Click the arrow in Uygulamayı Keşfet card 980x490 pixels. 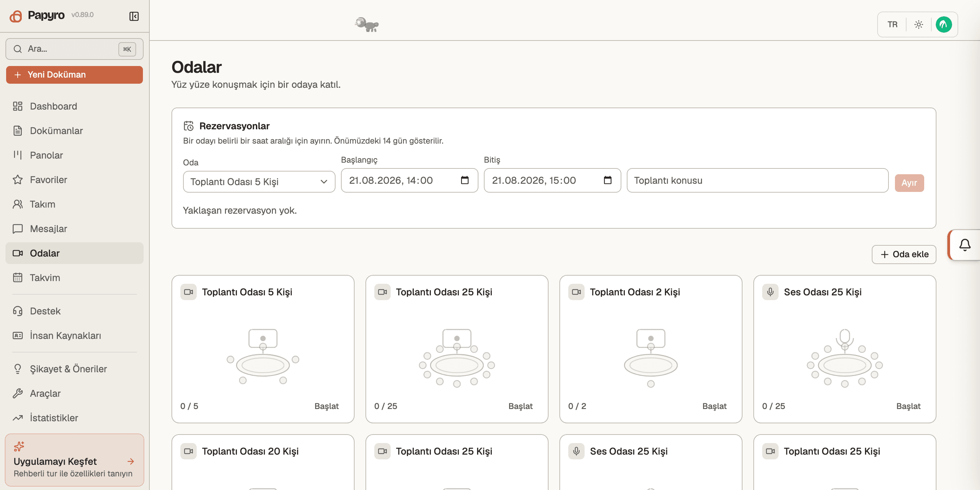coord(130,461)
